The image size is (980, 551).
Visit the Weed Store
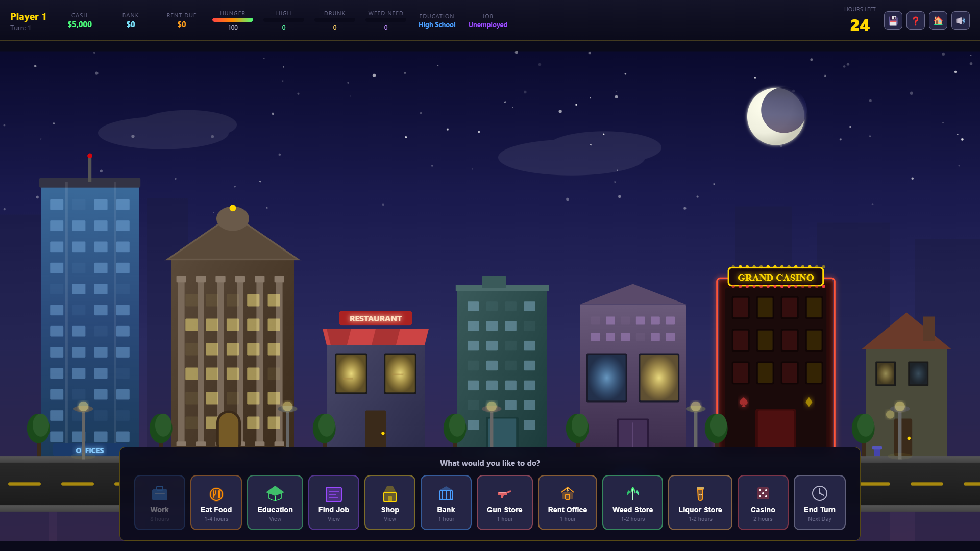coord(632,503)
